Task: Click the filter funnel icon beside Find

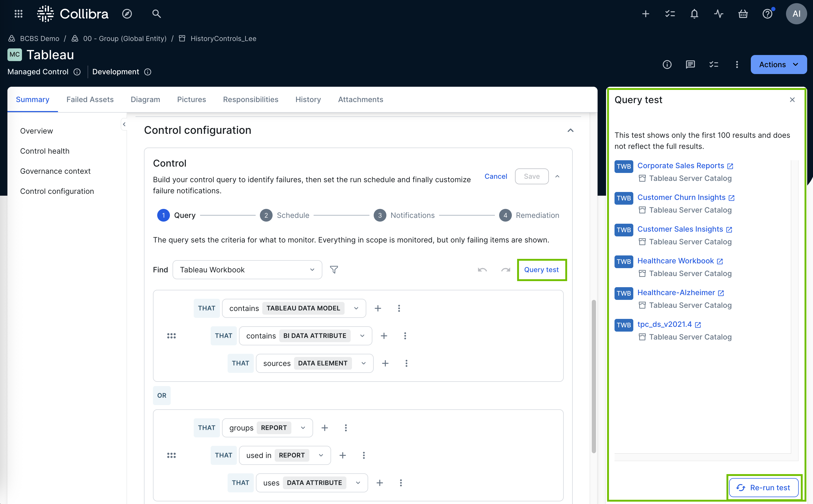Action: pyautogui.click(x=334, y=269)
